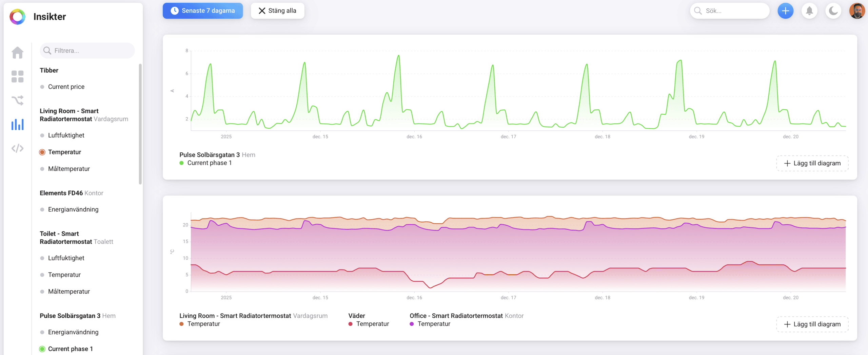The height and width of the screenshot is (355, 868).
Task: Select the Insights bar chart icon
Action: click(x=17, y=124)
